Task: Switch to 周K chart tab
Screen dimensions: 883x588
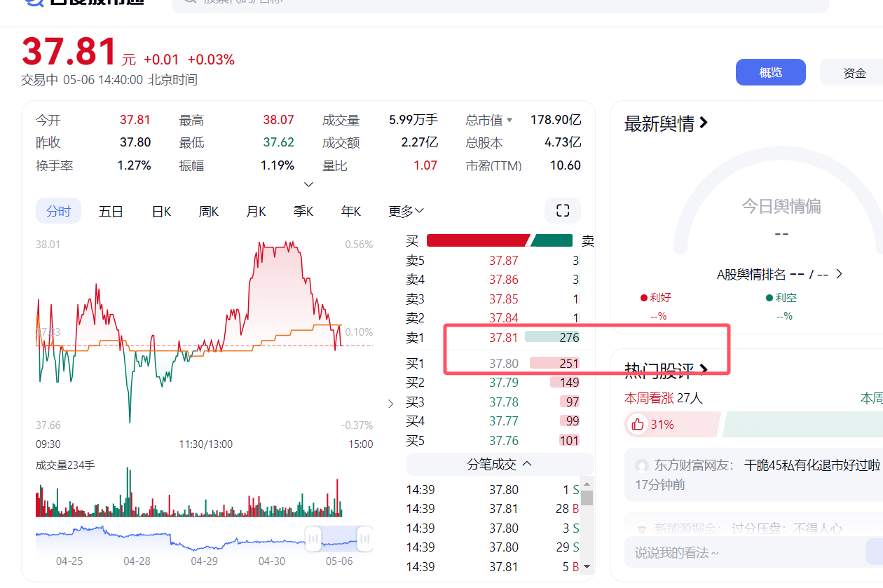Action: 209,211
